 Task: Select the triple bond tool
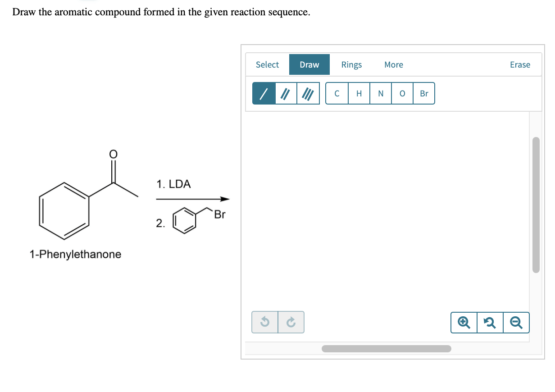point(308,93)
